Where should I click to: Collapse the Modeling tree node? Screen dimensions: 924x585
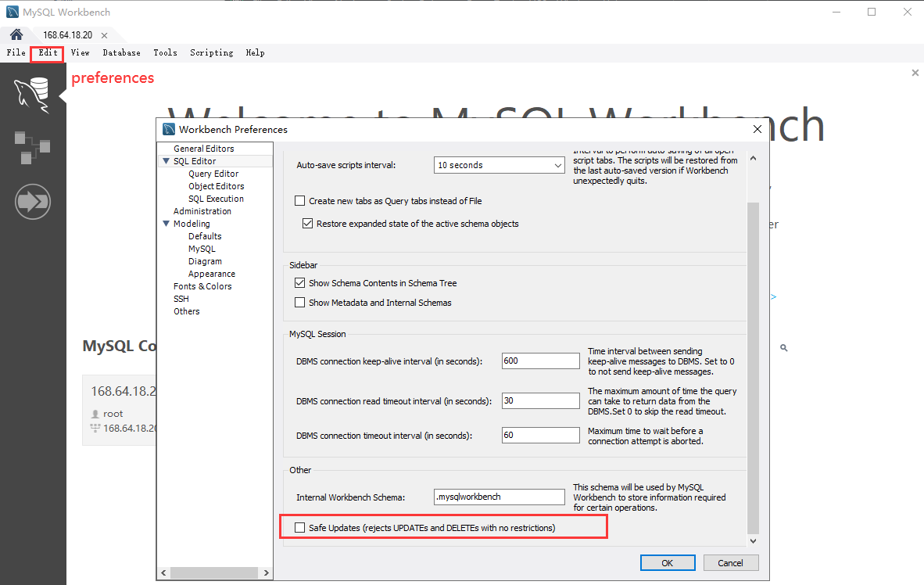click(167, 224)
